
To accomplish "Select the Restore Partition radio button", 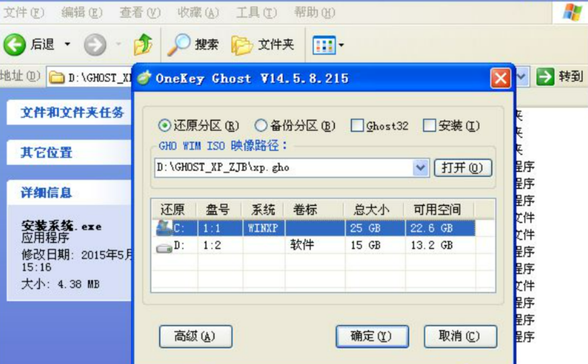I will 164,125.
